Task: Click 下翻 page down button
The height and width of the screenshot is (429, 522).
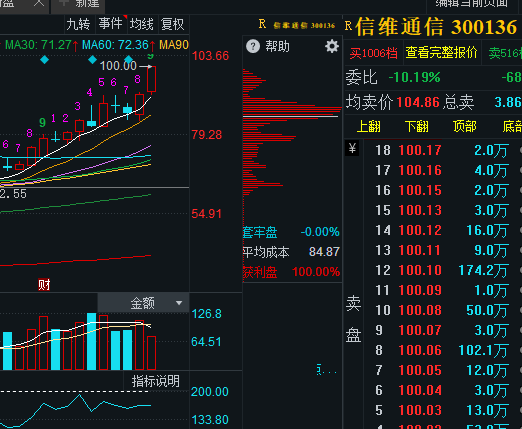Action: [417, 126]
